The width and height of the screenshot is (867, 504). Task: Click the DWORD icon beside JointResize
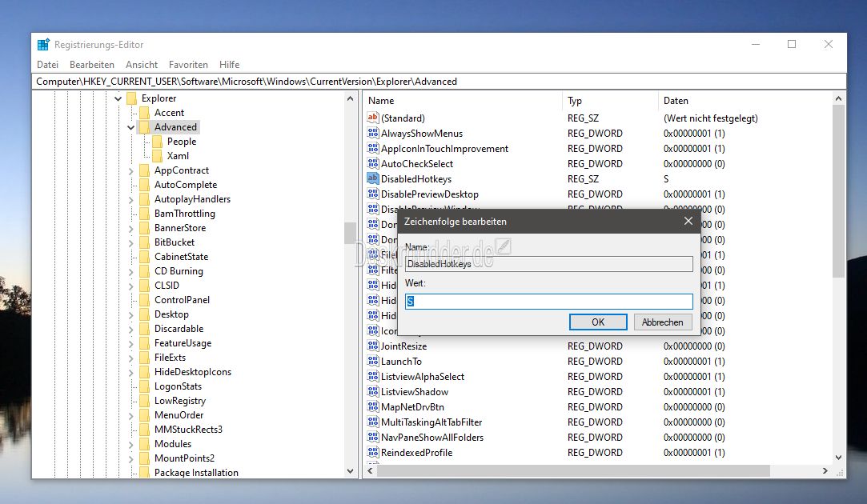tap(373, 346)
